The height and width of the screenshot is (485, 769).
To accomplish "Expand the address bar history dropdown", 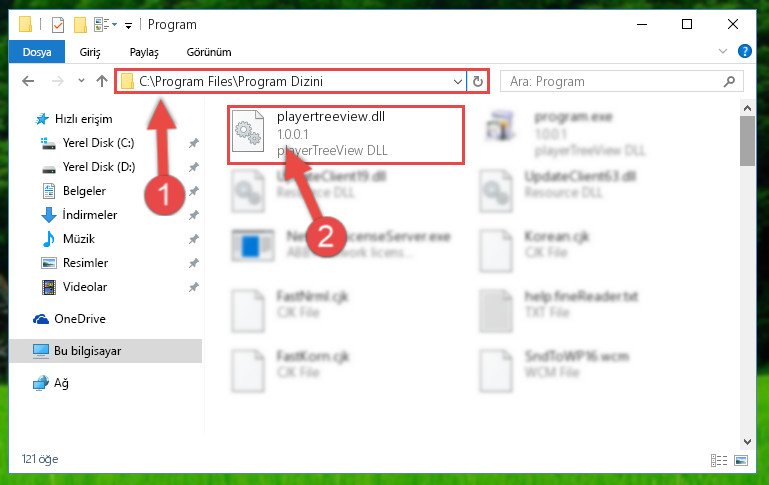I will point(458,81).
